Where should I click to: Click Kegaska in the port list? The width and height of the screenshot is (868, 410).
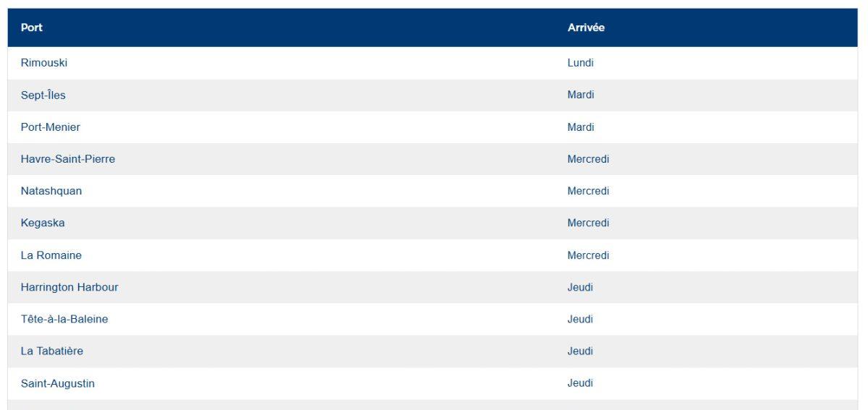click(x=43, y=223)
